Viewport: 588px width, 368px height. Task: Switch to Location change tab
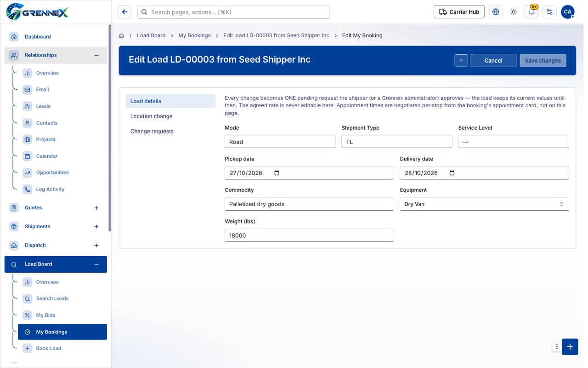point(170,116)
